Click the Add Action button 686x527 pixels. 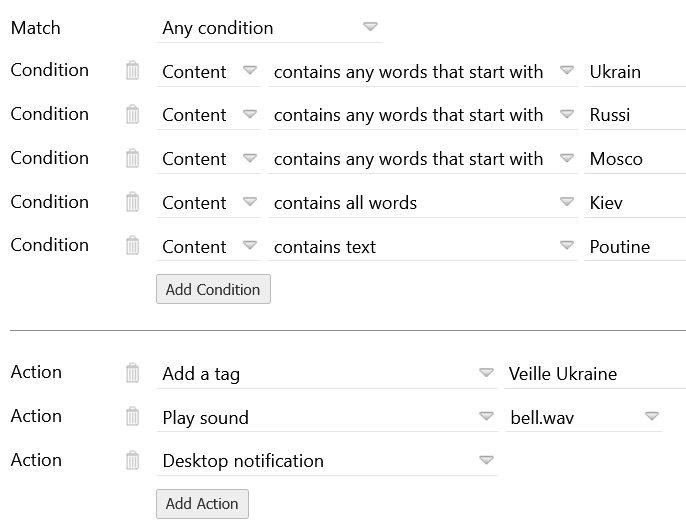(202, 504)
